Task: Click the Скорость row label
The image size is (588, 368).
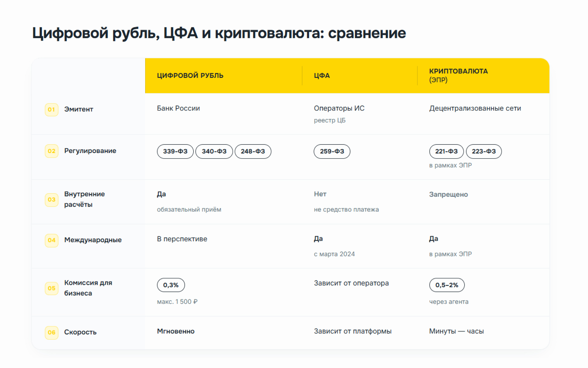Action: pyautogui.click(x=80, y=332)
